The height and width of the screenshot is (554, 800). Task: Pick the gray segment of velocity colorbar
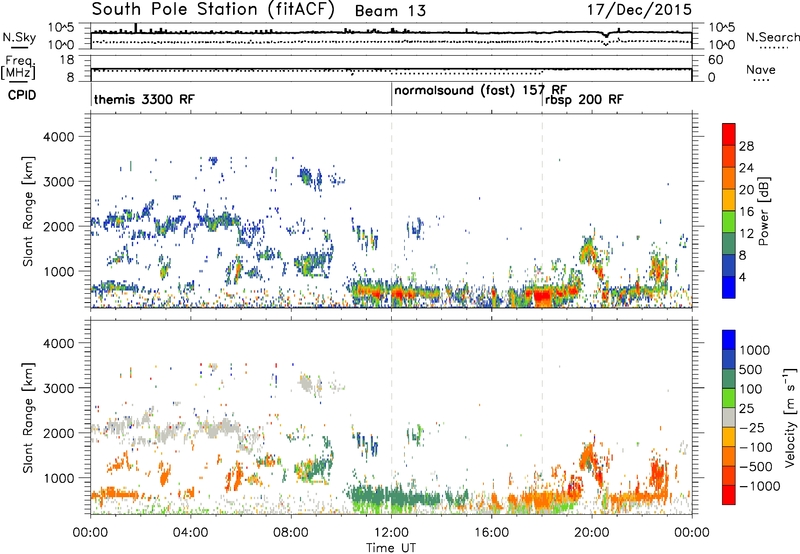pyautogui.click(x=729, y=417)
